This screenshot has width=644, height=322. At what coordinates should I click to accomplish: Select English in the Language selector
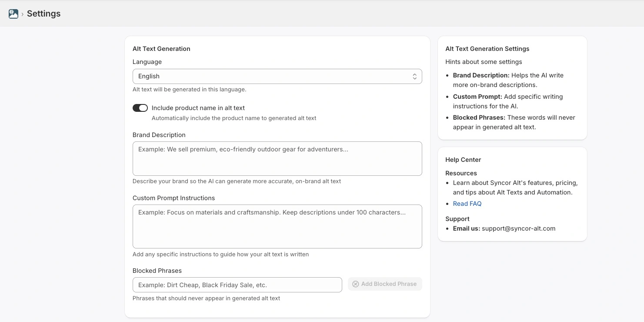[277, 76]
